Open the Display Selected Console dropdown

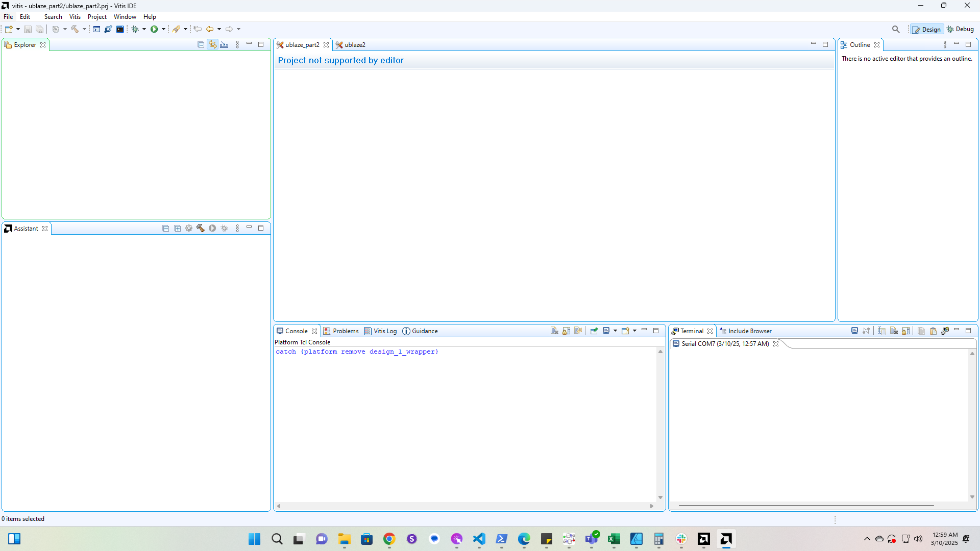(615, 331)
